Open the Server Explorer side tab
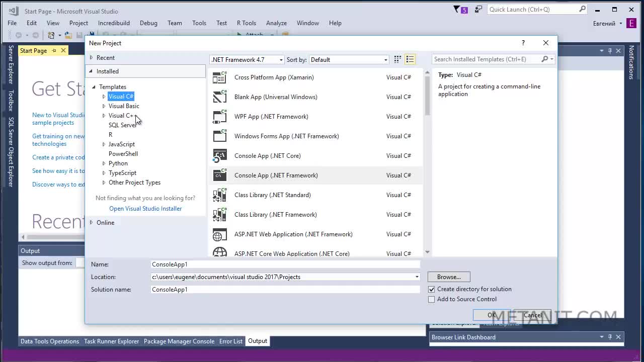Viewport: 644px width, 362px height. 11,64
